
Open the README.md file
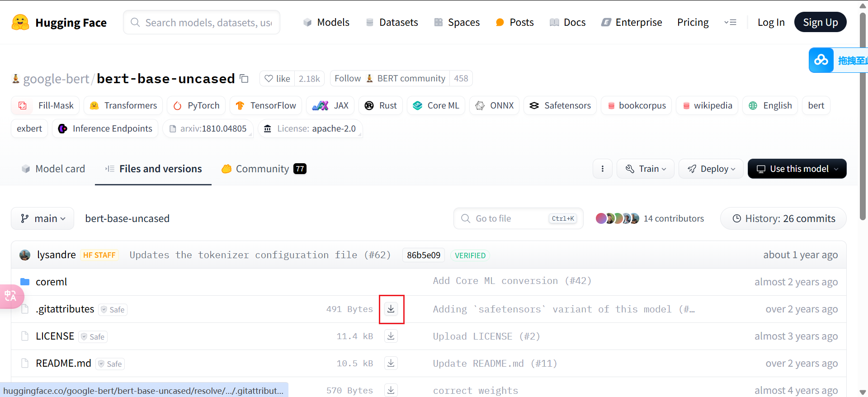(x=63, y=363)
